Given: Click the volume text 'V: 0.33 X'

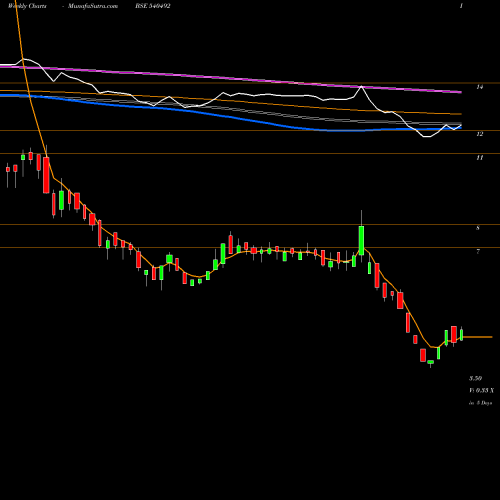Looking at the screenshot, I should tap(481, 390).
